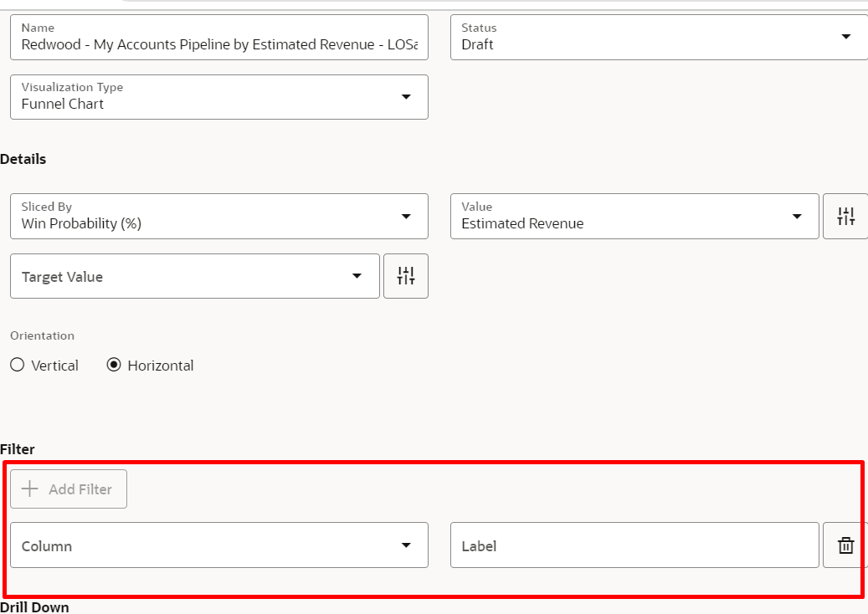Open the Status dropdown showing Draft
Image resolution: width=868 pixels, height=614 pixels.
click(x=659, y=37)
